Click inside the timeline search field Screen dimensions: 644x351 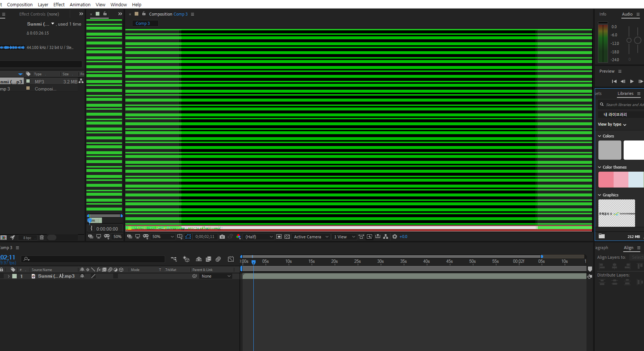pyautogui.click(x=93, y=259)
